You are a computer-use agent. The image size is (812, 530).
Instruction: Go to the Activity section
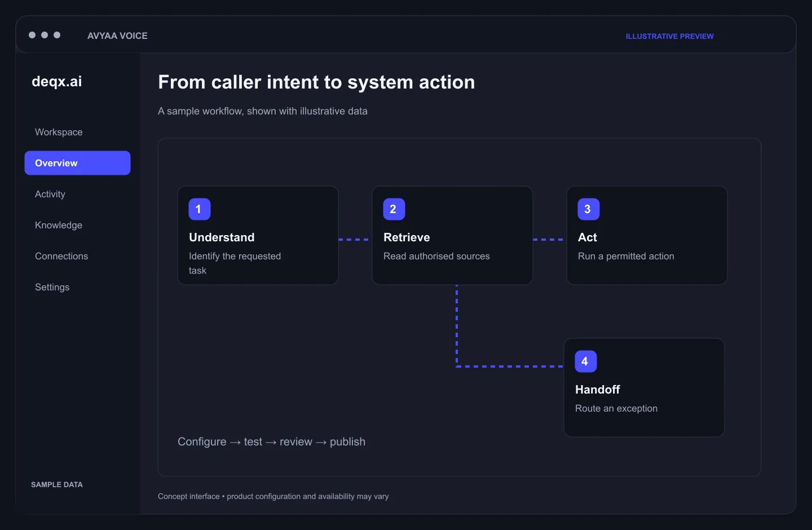click(x=50, y=194)
